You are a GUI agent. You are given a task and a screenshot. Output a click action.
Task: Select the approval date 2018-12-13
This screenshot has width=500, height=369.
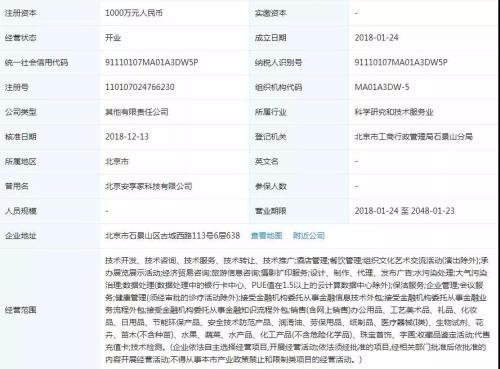(x=127, y=137)
